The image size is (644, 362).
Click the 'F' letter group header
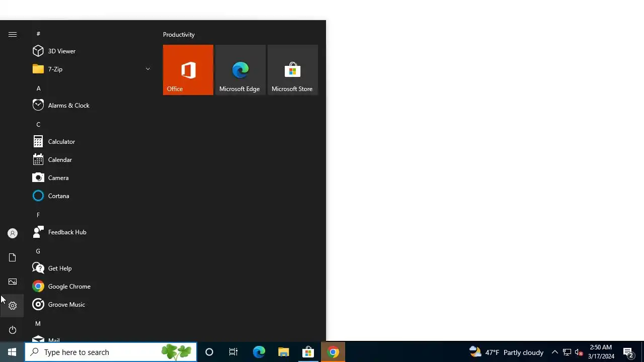[x=38, y=215]
